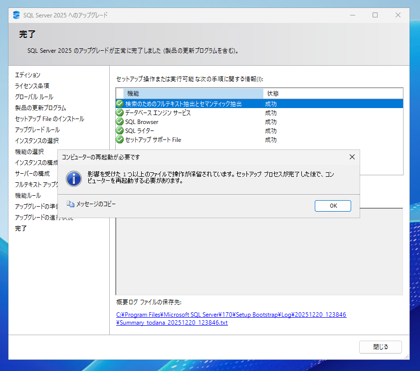Click the 閉じる button at bottom right
Image resolution: width=420 pixels, height=371 pixels.
tap(380, 347)
